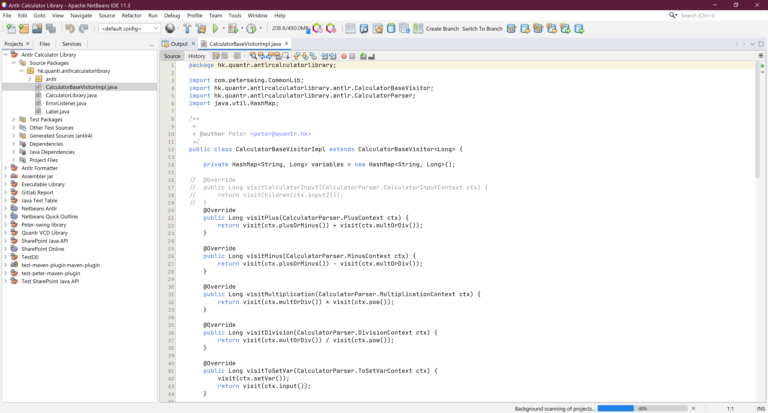This screenshot has height=413, width=768.
Task: Click the green Run Project arrow
Action: [x=216, y=28]
